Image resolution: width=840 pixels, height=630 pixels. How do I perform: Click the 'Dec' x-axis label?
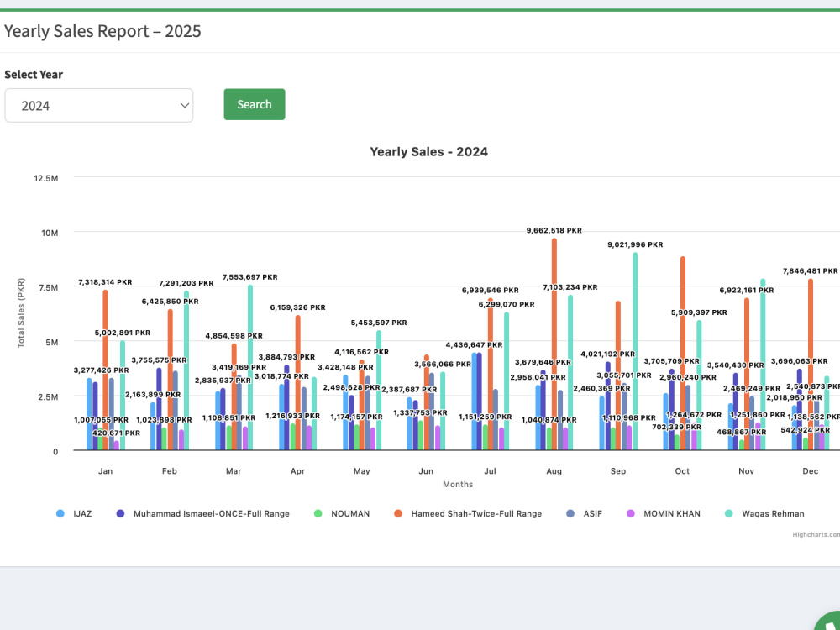click(x=811, y=471)
